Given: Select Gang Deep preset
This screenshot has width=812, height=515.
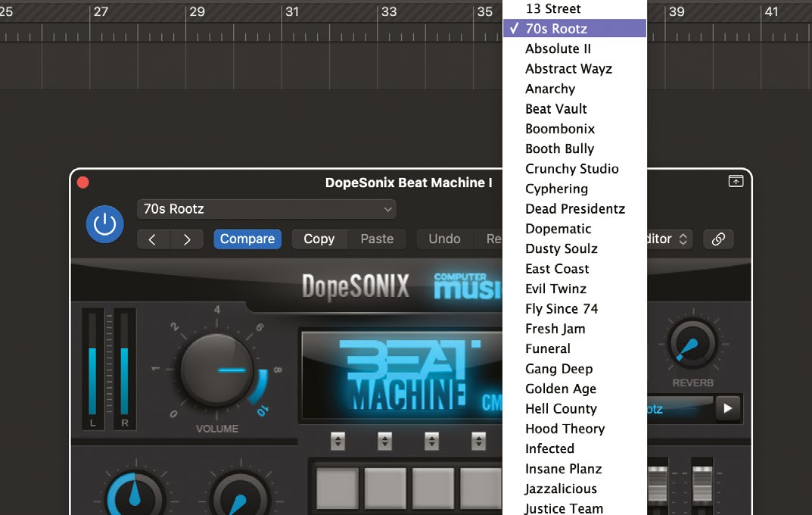Looking at the screenshot, I should coord(574,369).
